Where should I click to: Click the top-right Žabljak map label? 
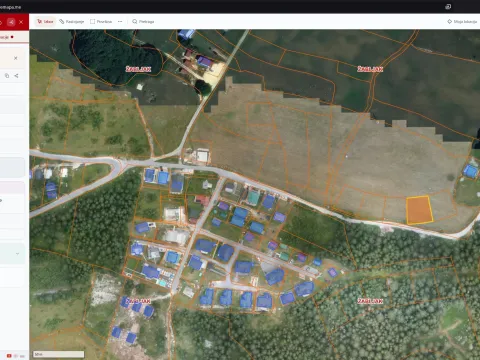pos(370,69)
